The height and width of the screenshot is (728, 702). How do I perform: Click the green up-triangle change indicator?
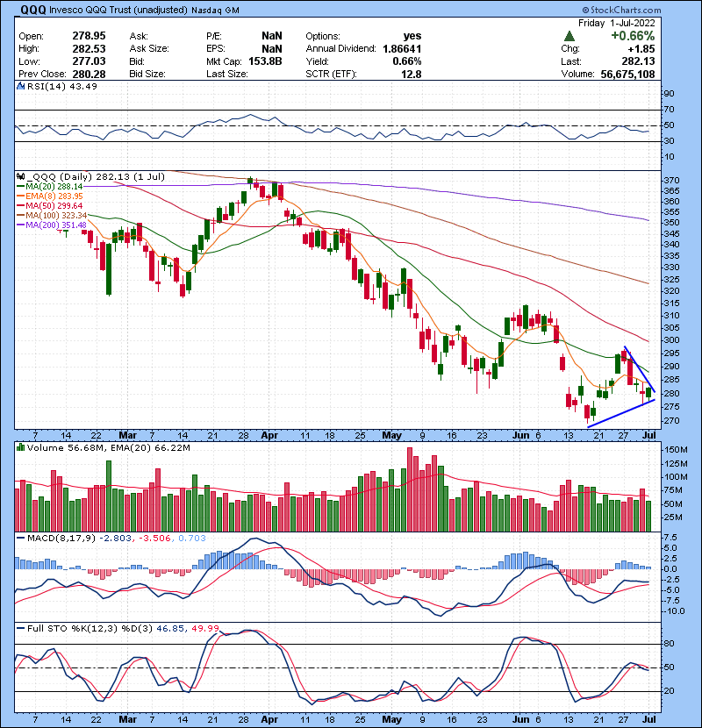click(x=569, y=36)
